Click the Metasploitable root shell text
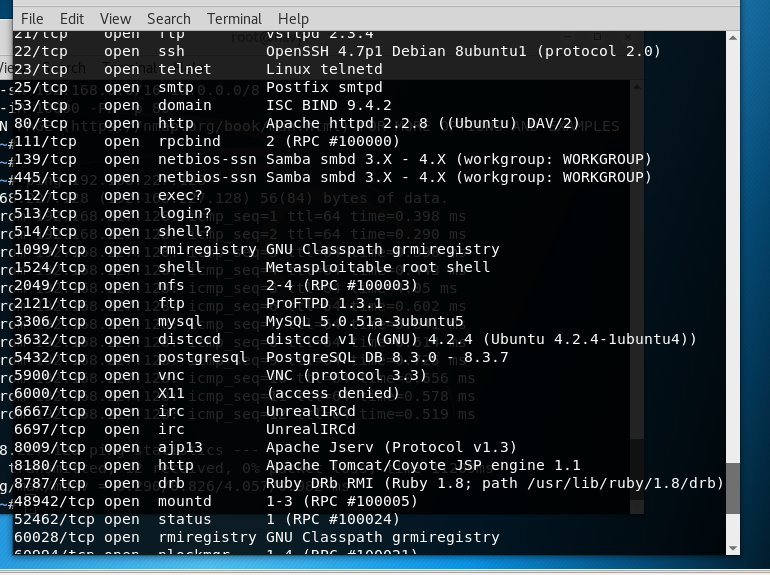This screenshot has width=770, height=575. pyautogui.click(x=378, y=268)
